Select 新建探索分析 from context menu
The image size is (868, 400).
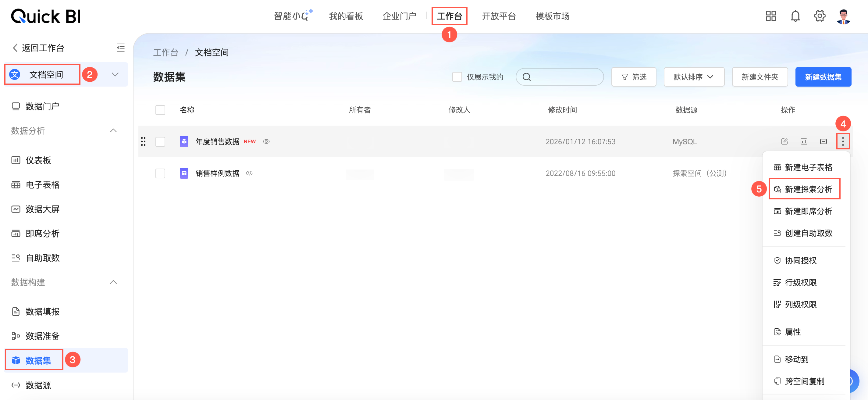[x=808, y=189]
